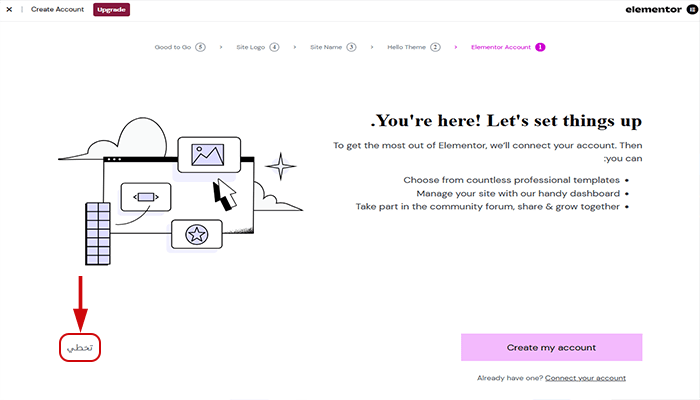Select the Elementor Account step
This screenshot has height=400, width=700.
501,46
